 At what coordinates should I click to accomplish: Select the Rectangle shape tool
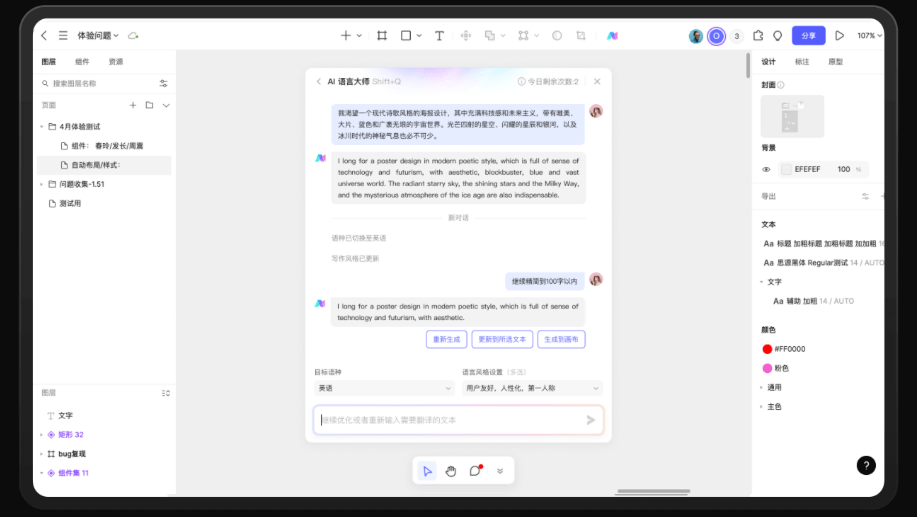(x=406, y=36)
